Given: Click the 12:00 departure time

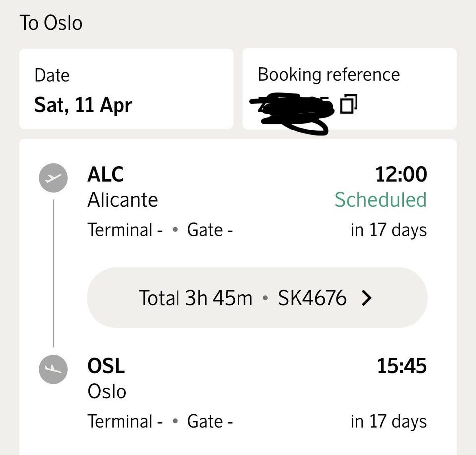Looking at the screenshot, I should click(x=401, y=174).
